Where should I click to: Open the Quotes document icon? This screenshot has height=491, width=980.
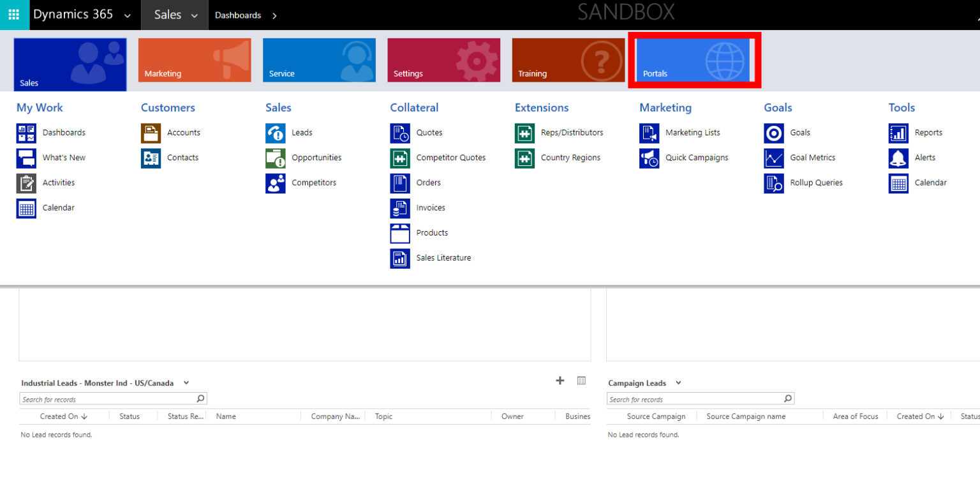point(400,133)
